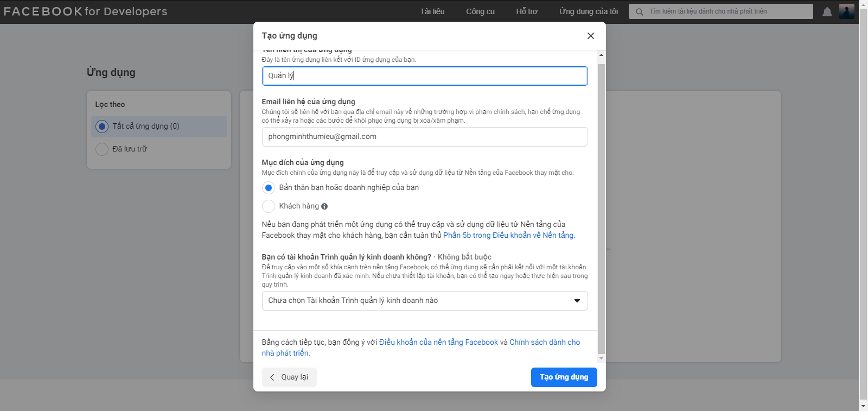Select the 'Đã lưu trữ' filter radio
The image size is (868, 411).
(x=102, y=149)
